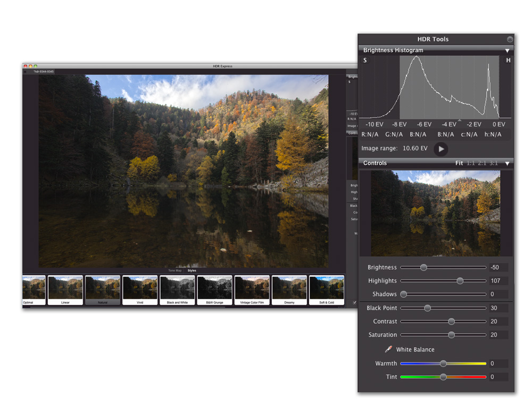Viewport: 532px width, 412px height.
Task: Switch to the Tone Map tab
Action: click(174, 271)
